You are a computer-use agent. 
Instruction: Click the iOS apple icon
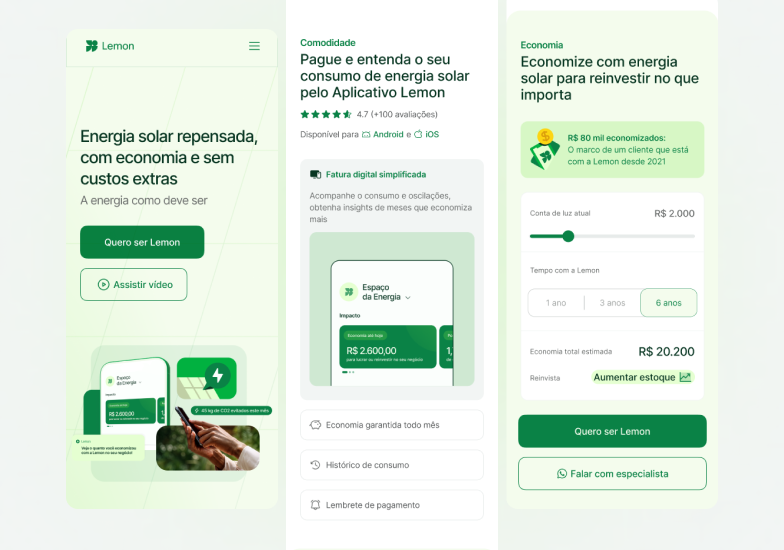coord(418,134)
